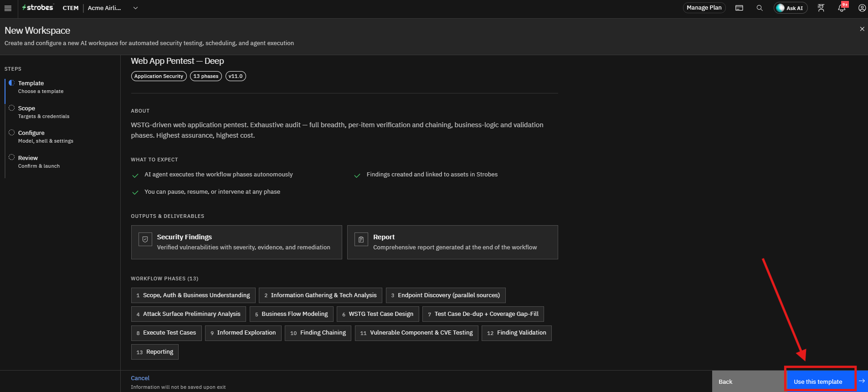The height and width of the screenshot is (392, 868).
Task: Go to the Scope step
Action: [x=43, y=112]
